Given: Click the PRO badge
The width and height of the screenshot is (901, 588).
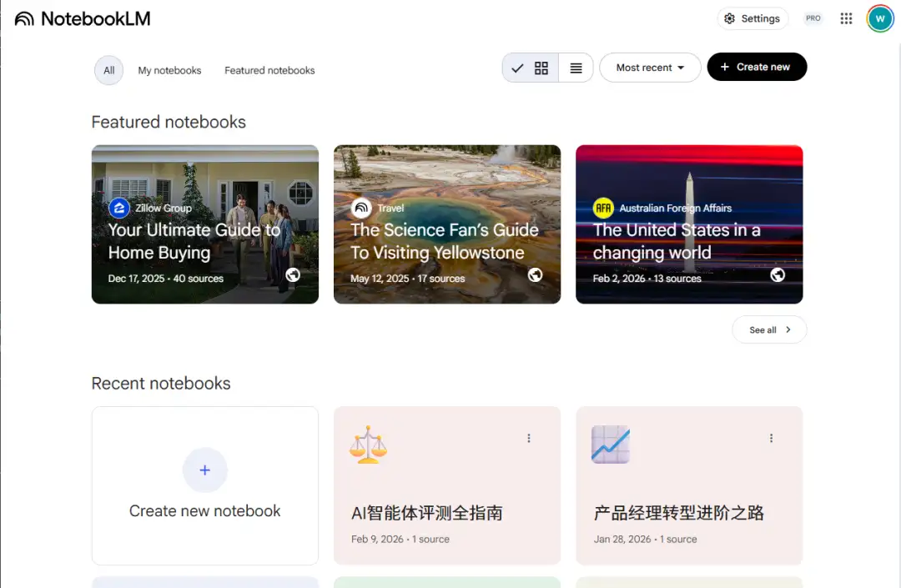Looking at the screenshot, I should (813, 18).
